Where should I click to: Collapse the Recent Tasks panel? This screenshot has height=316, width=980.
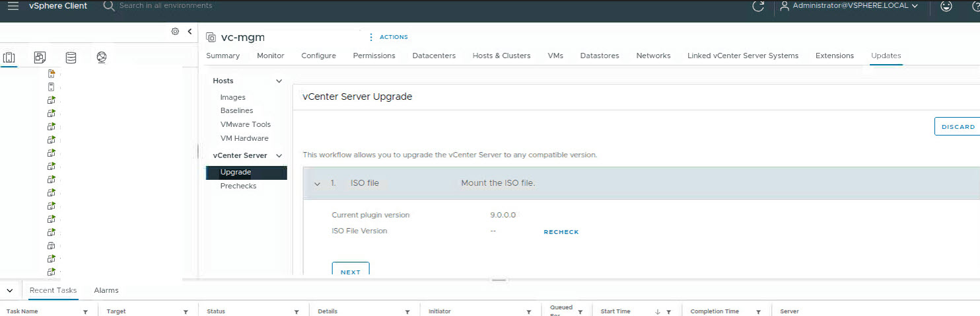coord(9,290)
